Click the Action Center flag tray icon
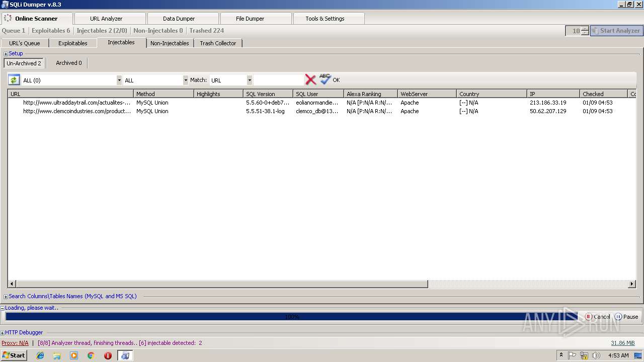 [572, 355]
